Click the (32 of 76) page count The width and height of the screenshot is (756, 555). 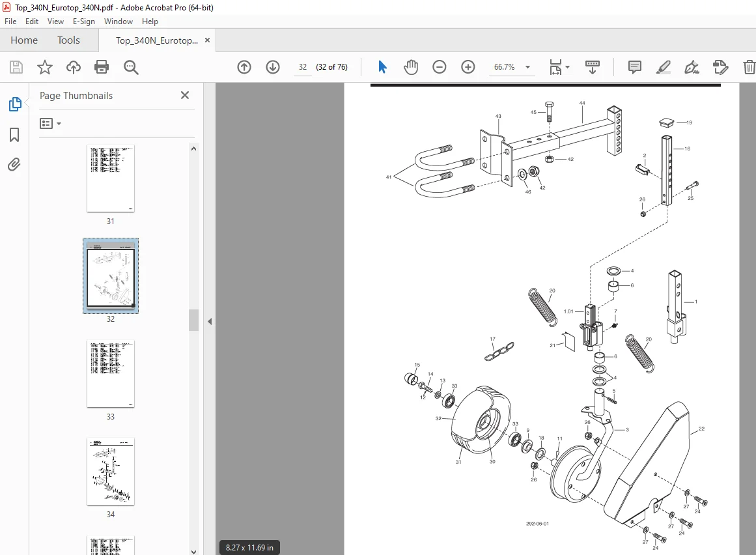pos(331,67)
